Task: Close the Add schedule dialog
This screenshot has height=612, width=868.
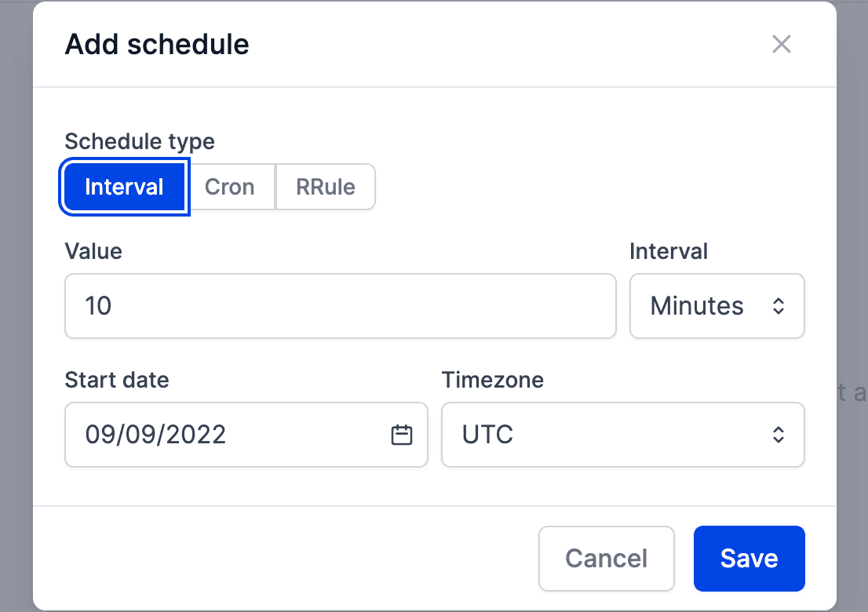Action: pyautogui.click(x=781, y=44)
